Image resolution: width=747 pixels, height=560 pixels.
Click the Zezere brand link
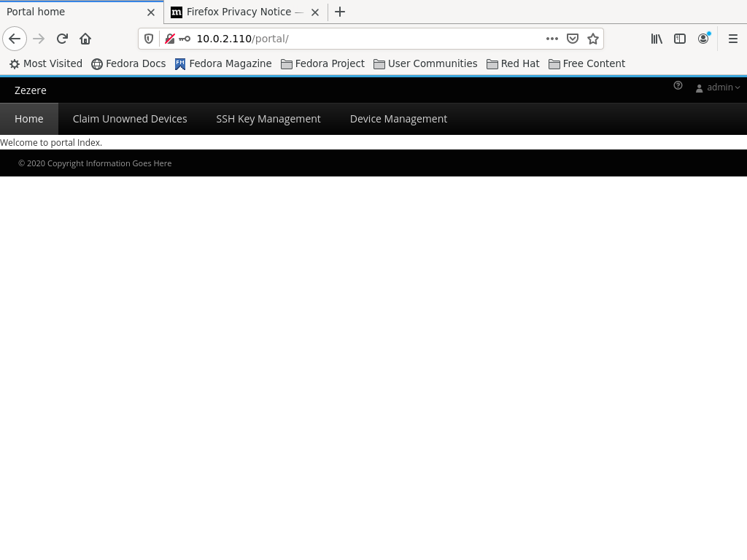coord(31,90)
